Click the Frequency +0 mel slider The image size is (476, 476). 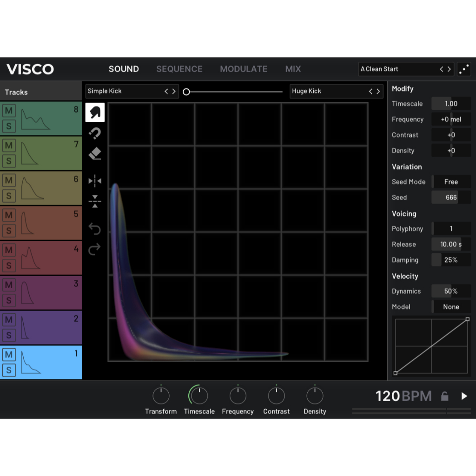pos(451,119)
